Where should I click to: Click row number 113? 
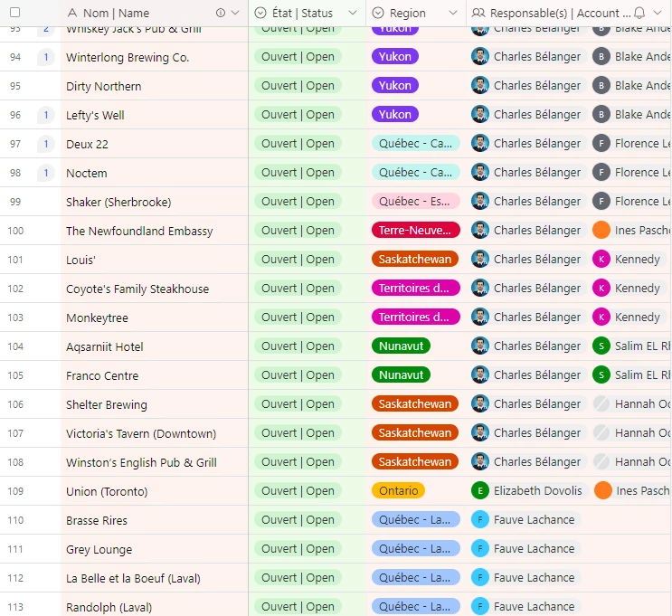tap(15, 607)
